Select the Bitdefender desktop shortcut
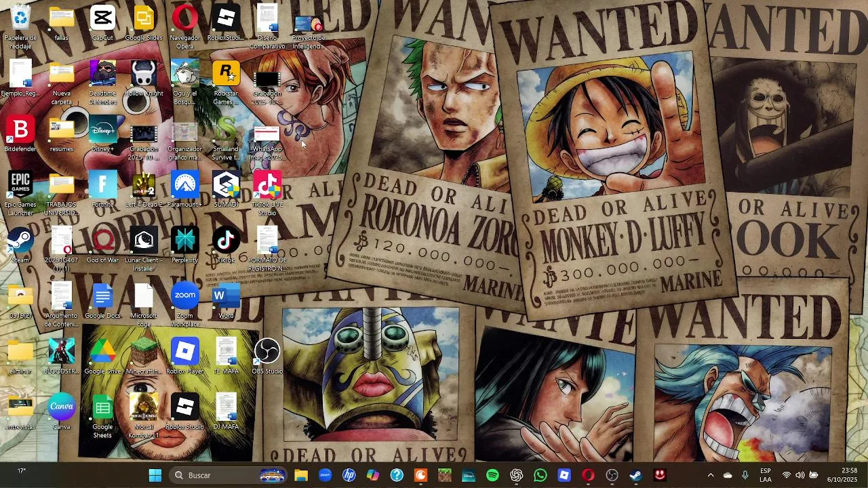The height and width of the screenshot is (488, 868). pos(20,135)
